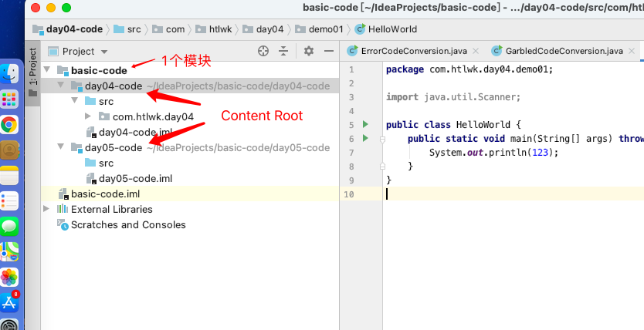Click the System.out.println(123) line
644x330 pixels.
(x=494, y=153)
